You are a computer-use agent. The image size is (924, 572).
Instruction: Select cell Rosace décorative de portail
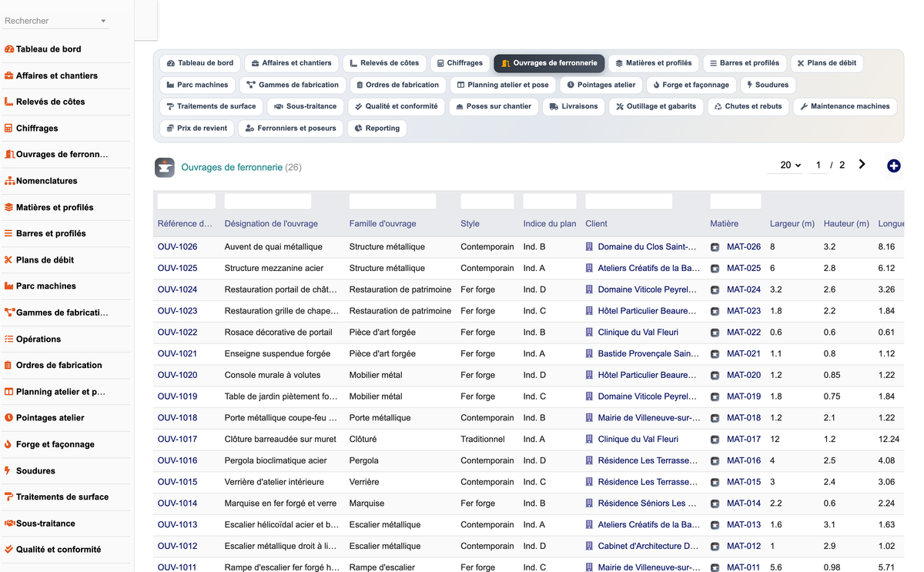click(279, 333)
